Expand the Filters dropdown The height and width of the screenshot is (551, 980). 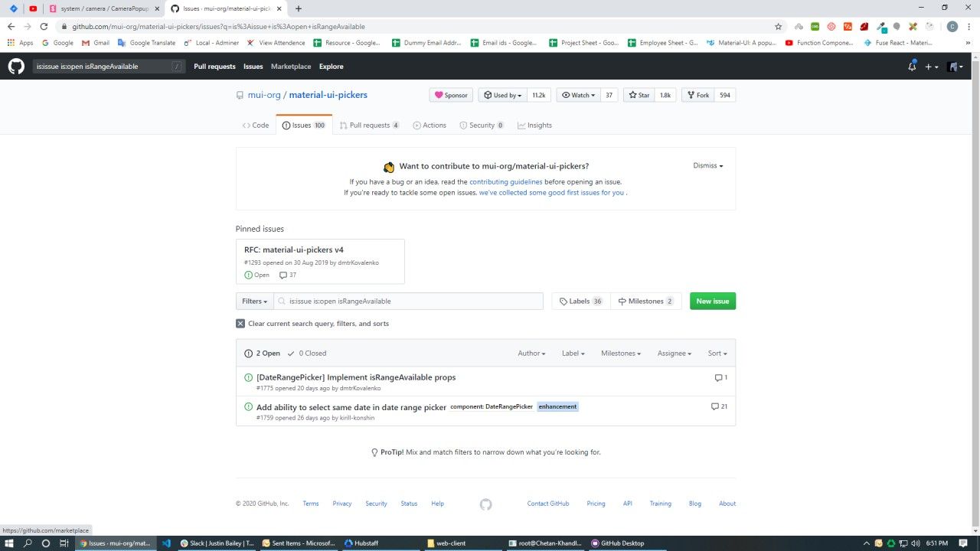click(x=255, y=302)
